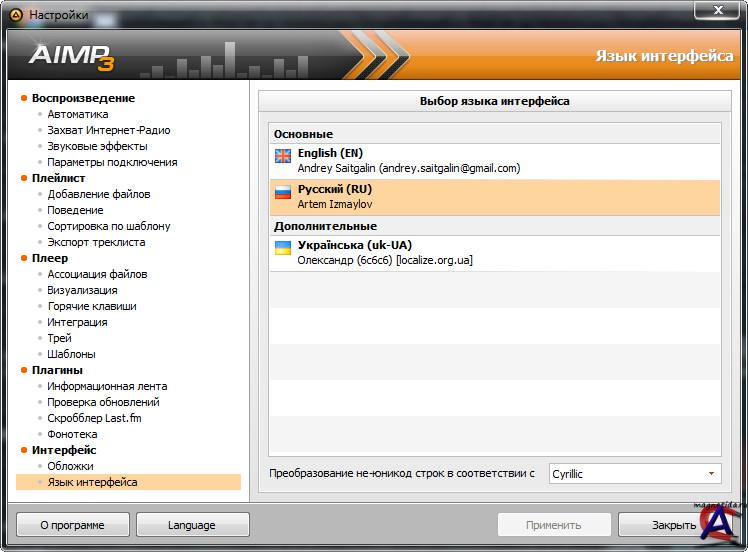Screen dimensions: 748x552
Task: Open Захват Интернет-Радио settings
Action: pyautogui.click(x=109, y=130)
